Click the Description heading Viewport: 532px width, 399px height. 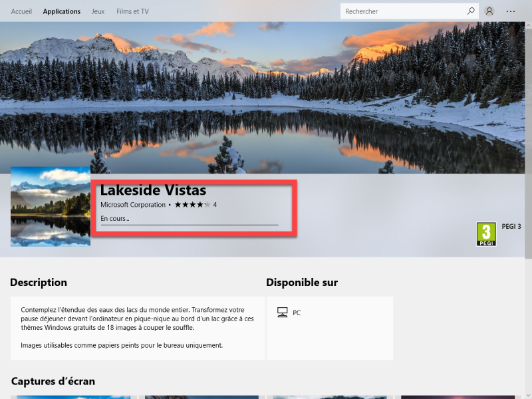(x=39, y=282)
